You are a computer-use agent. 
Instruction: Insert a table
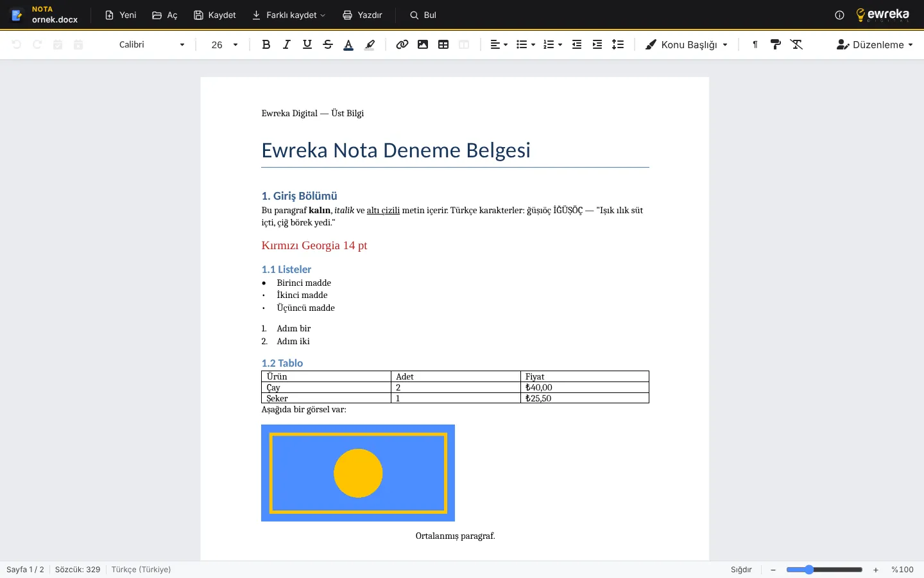[443, 44]
